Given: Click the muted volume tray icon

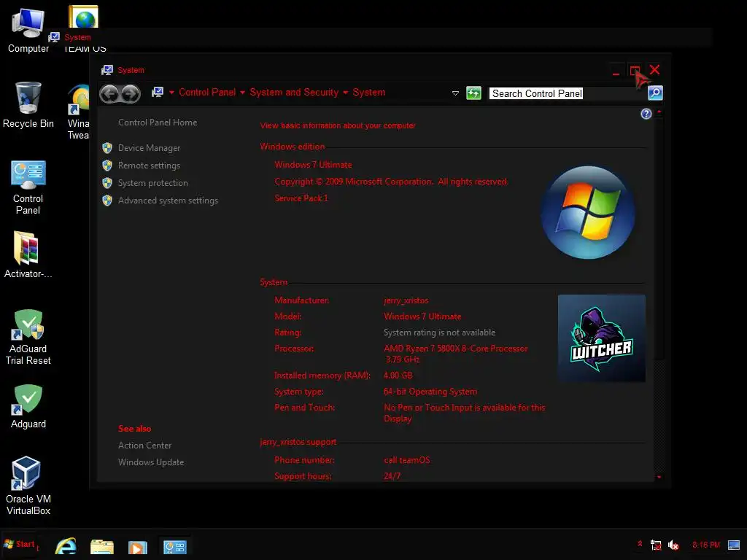Looking at the screenshot, I should coord(673,545).
